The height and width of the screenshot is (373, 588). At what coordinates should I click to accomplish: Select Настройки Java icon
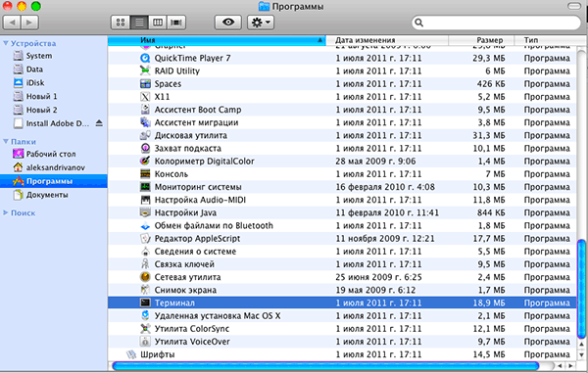[145, 212]
